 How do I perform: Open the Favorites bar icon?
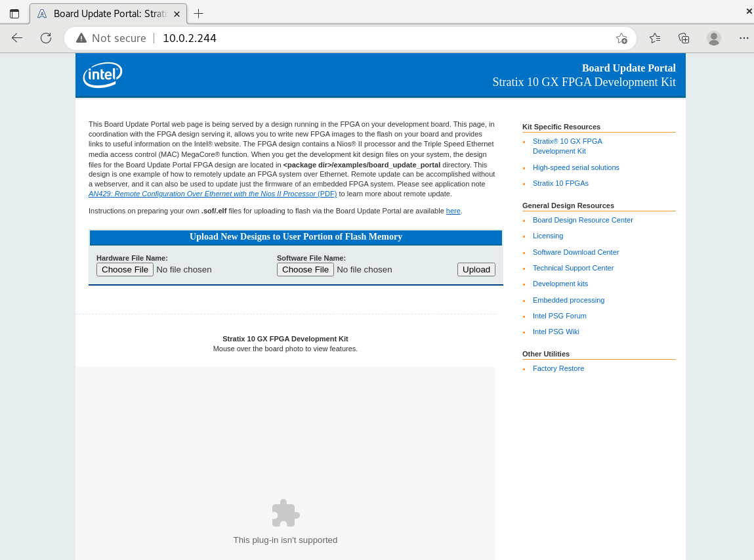coord(654,38)
